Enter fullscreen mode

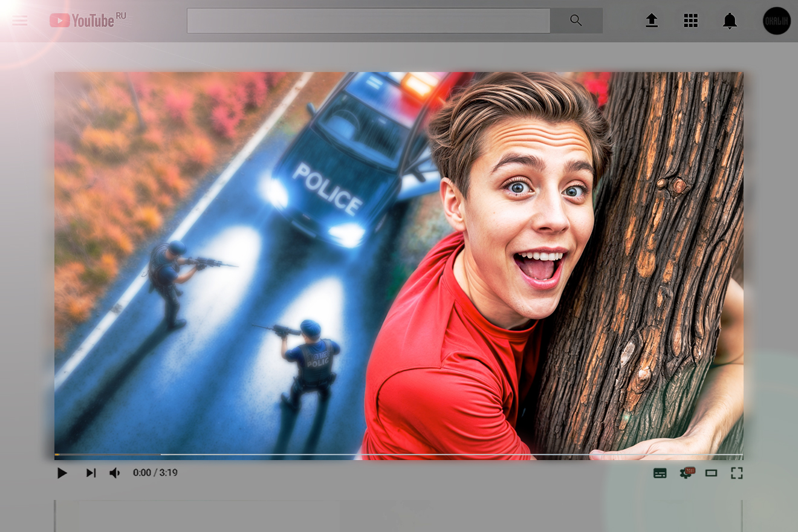click(x=736, y=473)
